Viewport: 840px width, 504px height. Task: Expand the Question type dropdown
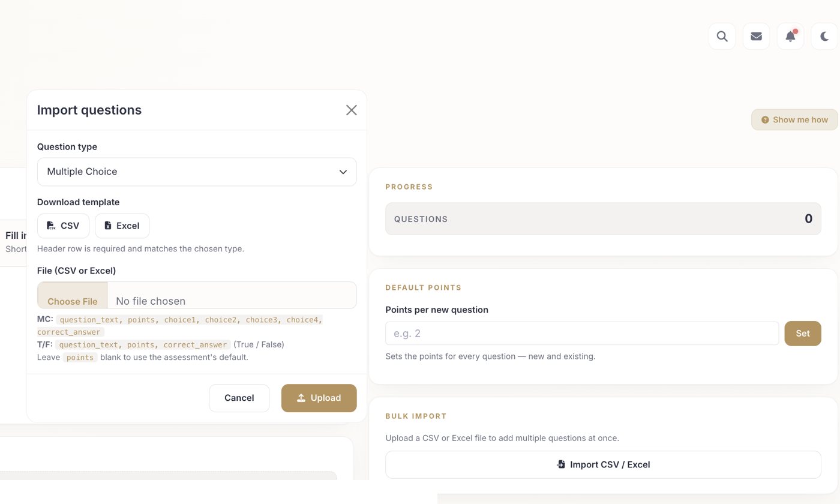click(x=197, y=172)
